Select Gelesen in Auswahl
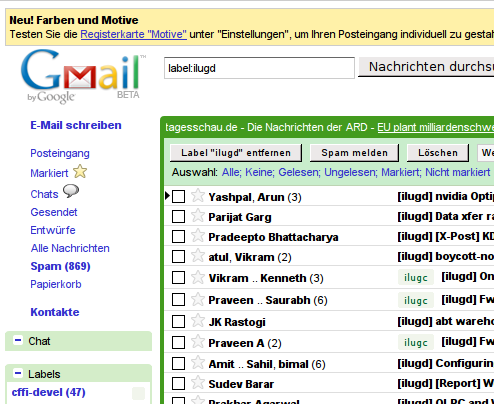The width and height of the screenshot is (494, 404). click(x=299, y=172)
